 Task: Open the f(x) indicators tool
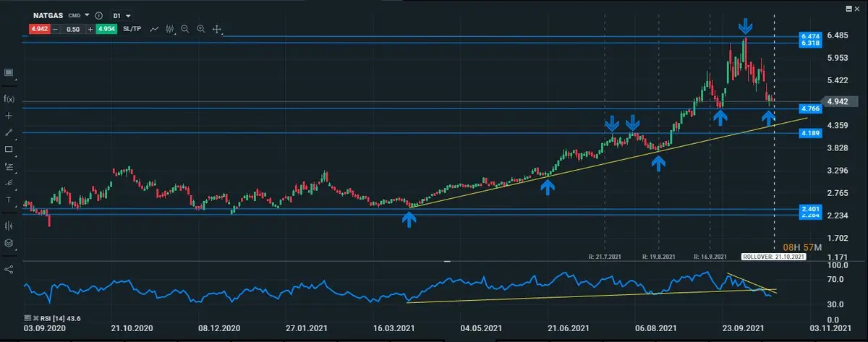tap(9, 98)
